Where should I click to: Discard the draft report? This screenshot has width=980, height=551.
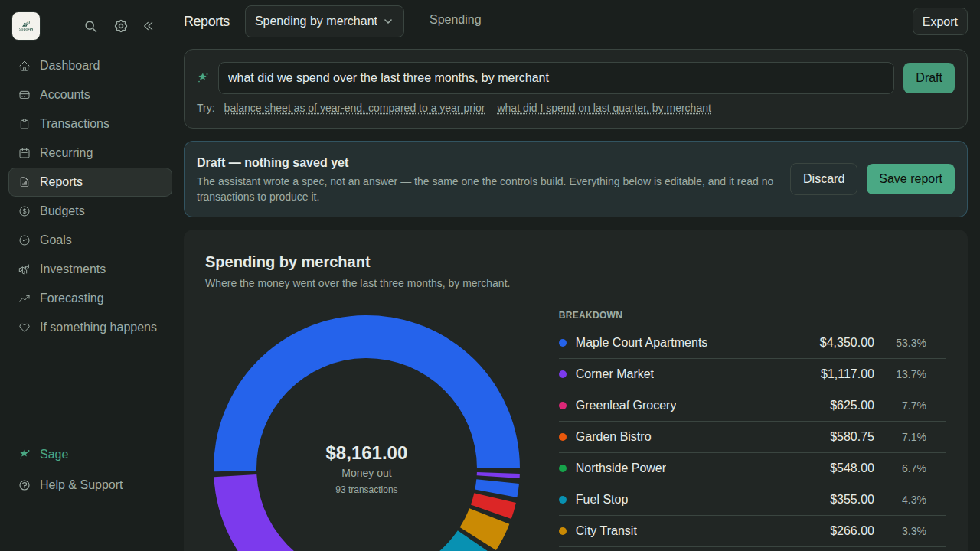point(824,179)
